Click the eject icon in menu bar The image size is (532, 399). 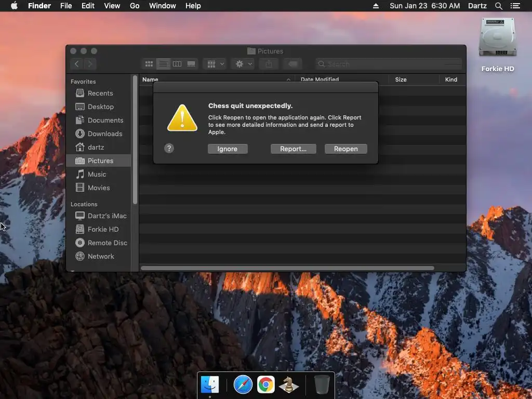[376, 6]
